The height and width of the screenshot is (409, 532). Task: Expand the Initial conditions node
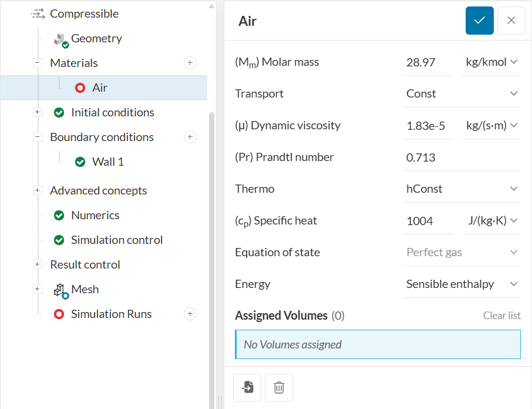point(38,112)
